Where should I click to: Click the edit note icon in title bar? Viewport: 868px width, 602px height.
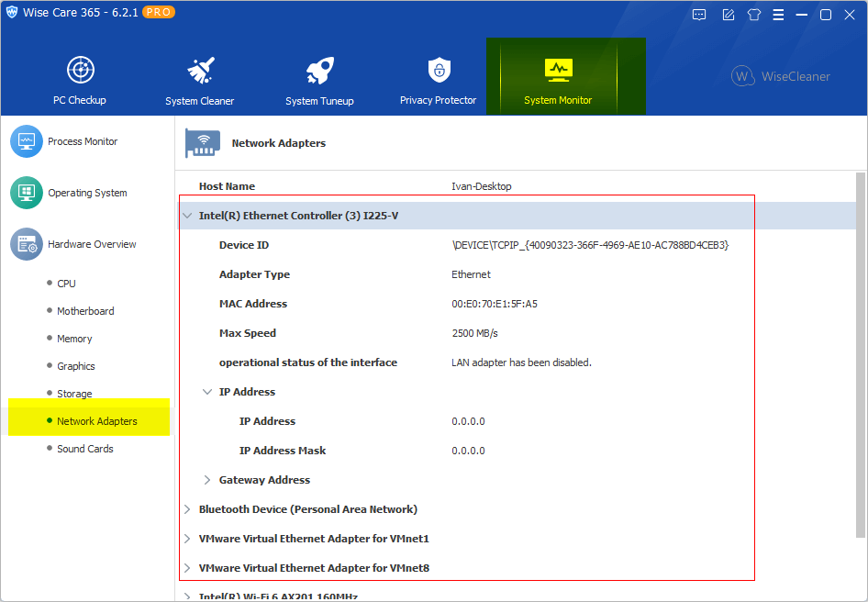tap(729, 15)
